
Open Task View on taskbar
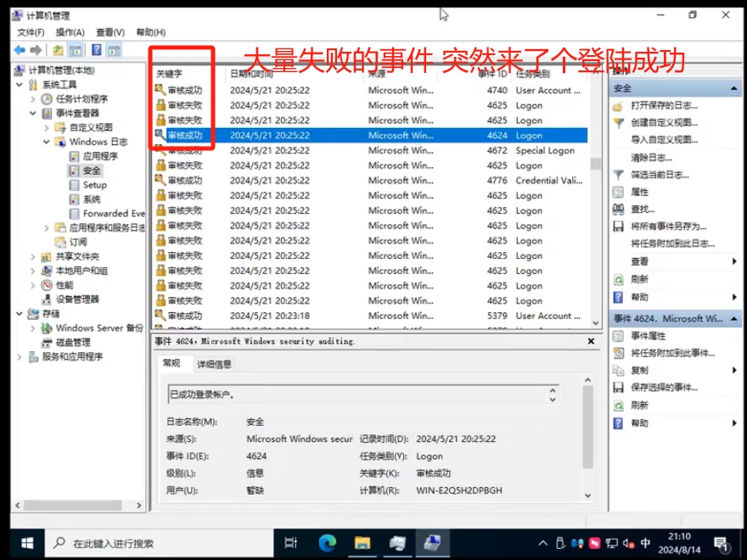point(290,543)
